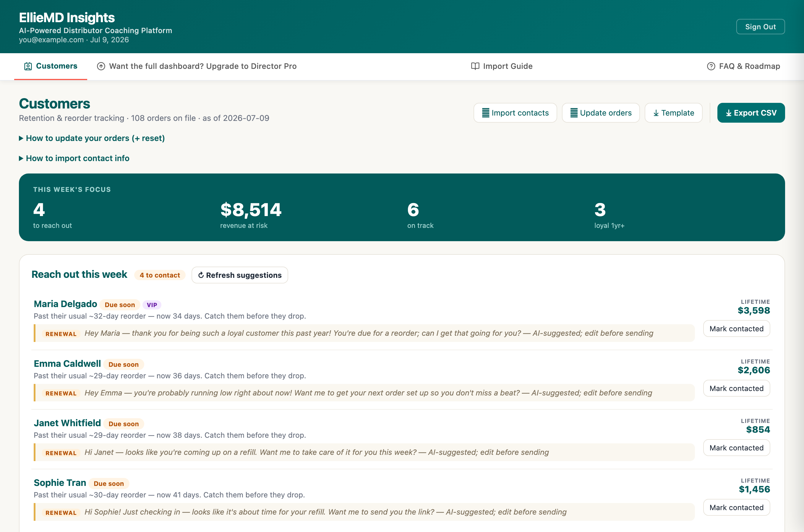
Task: Click the Import Guide book icon
Action: [x=475, y=66]
